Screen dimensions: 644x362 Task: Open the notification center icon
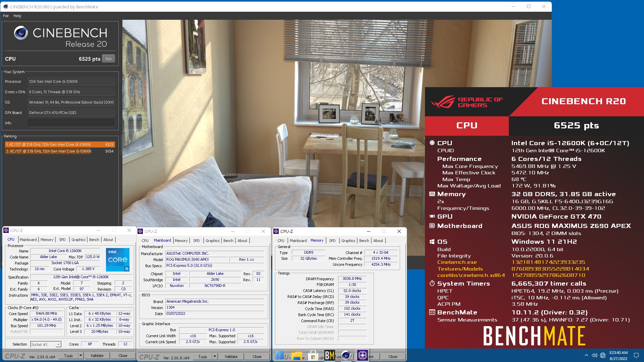click(636, 355)
